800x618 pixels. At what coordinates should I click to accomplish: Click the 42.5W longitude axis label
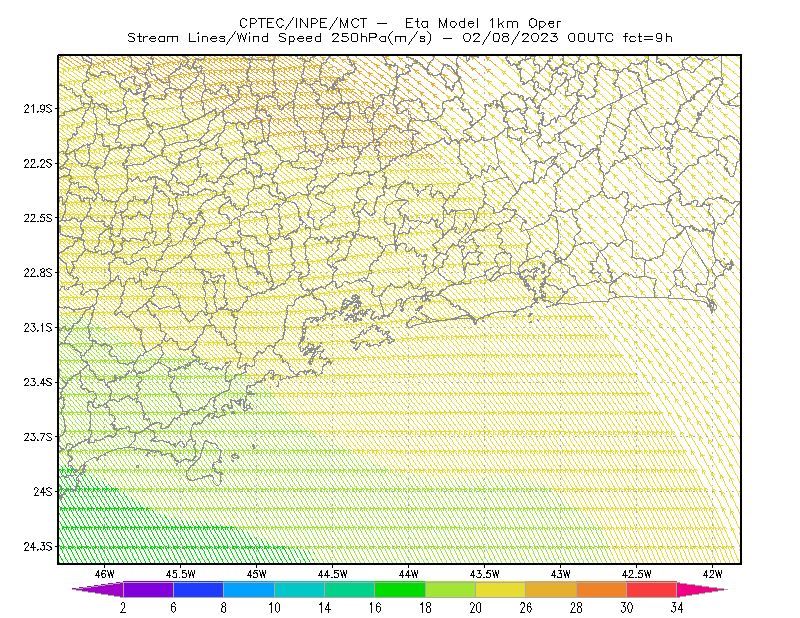point(637,574)
